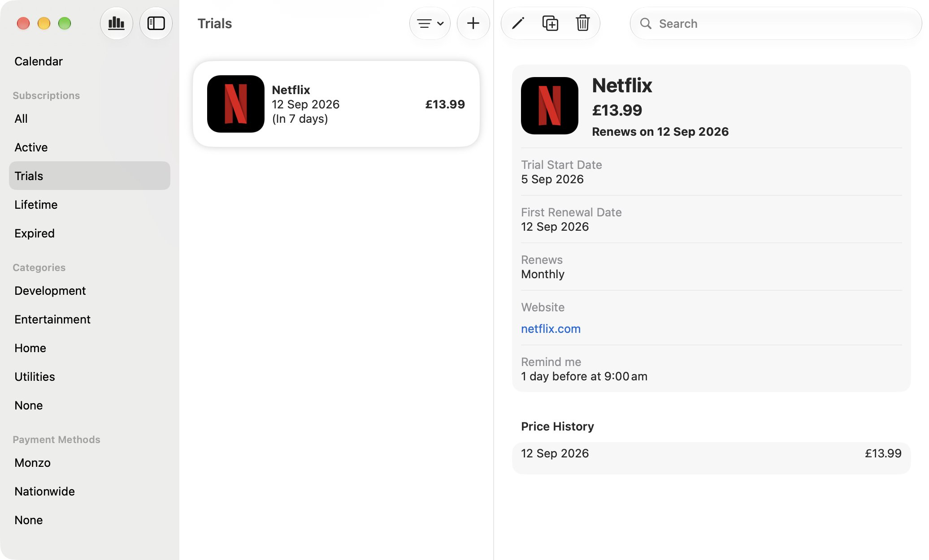Click the £13.99 price in list card

click(445, 104)
